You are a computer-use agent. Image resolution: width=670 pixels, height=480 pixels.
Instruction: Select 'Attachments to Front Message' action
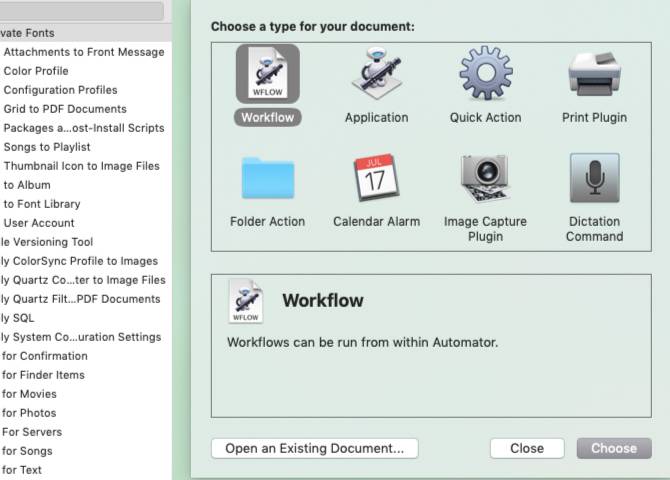(x=85, y=52)
